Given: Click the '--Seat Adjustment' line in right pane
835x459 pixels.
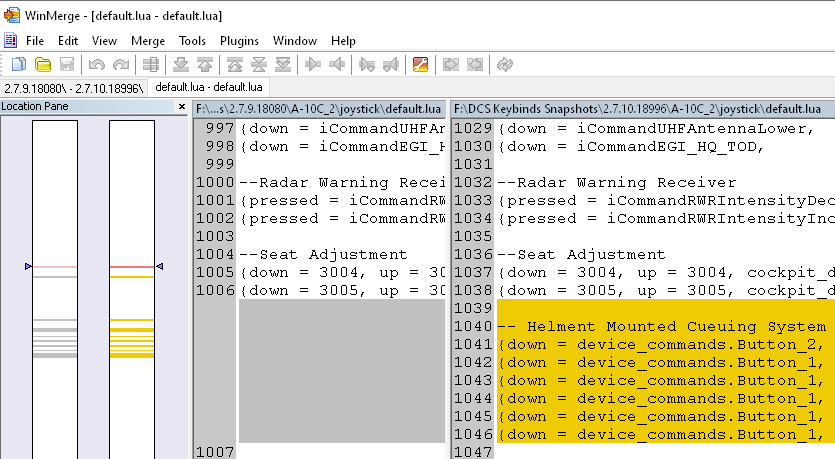Looking at the screenshot, I should (582, 255).
